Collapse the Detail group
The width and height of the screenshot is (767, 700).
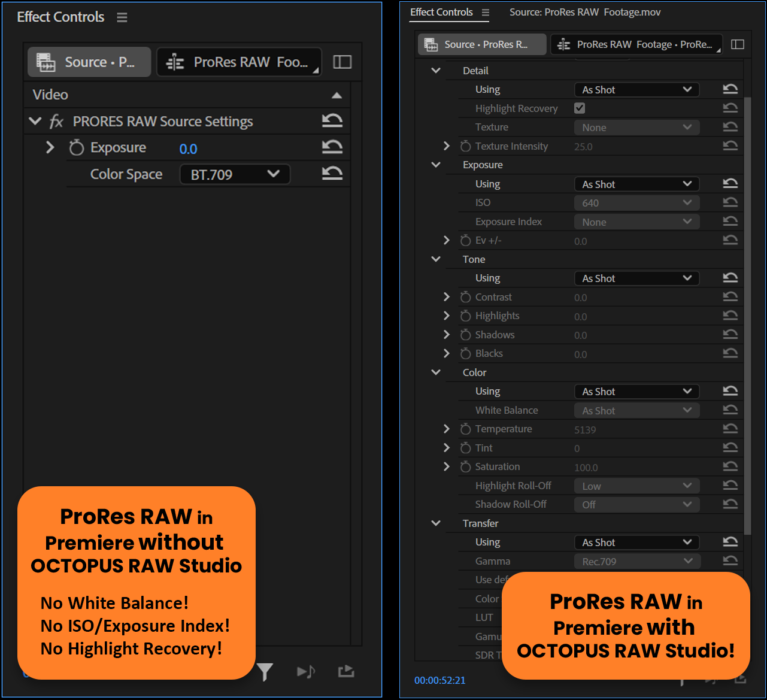coord(436,71)
